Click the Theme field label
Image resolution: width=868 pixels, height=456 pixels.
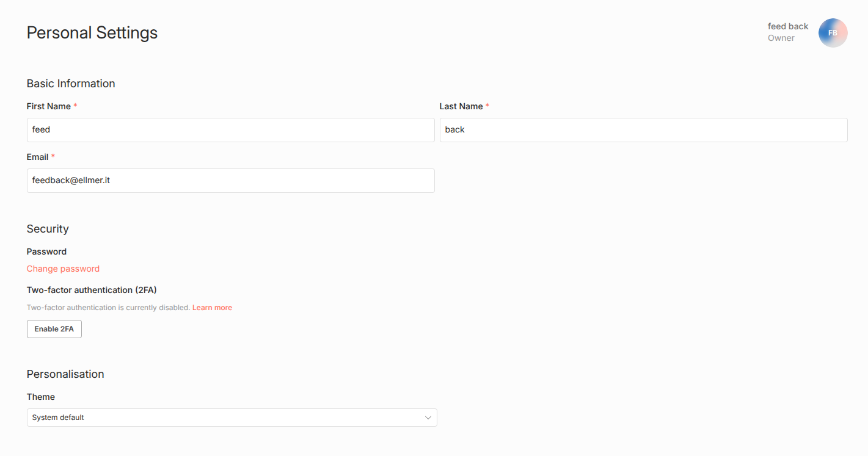pyautogui.click(x=41, y=397)
